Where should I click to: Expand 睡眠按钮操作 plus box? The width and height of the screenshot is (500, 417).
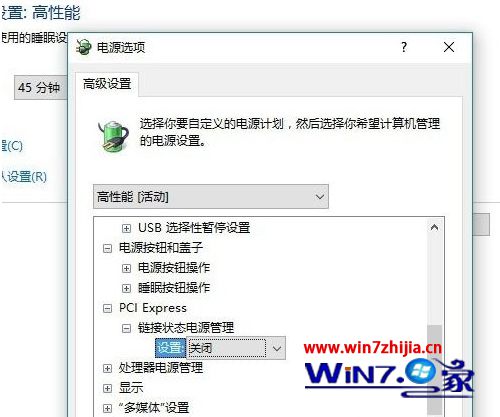[126, 288]
